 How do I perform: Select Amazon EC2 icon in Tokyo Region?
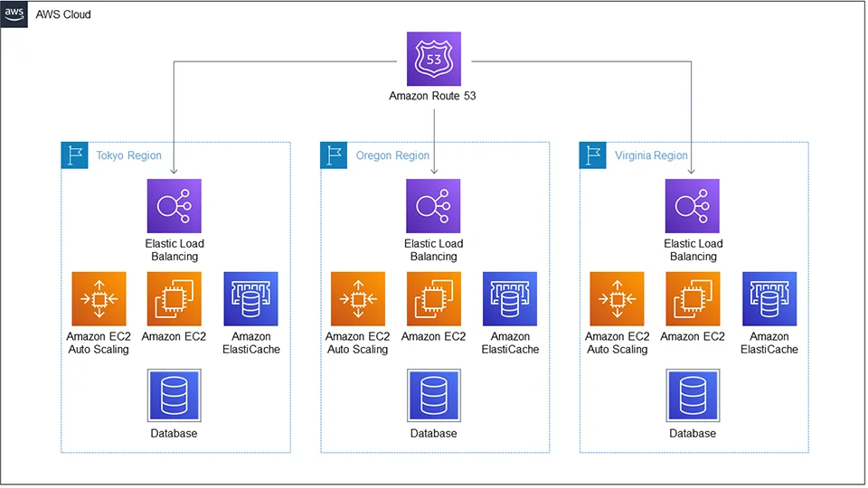coord(174,299)
